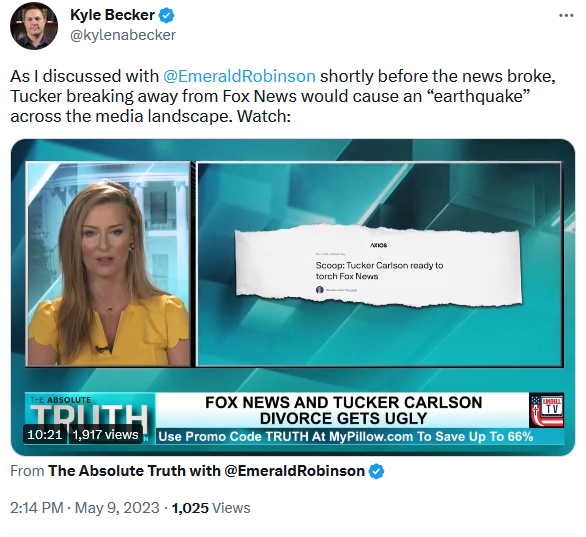Image resolution: width=586 pixels, height=537 pixels.
Task: Click the host's video frame panel
Action: click(109, 264)
